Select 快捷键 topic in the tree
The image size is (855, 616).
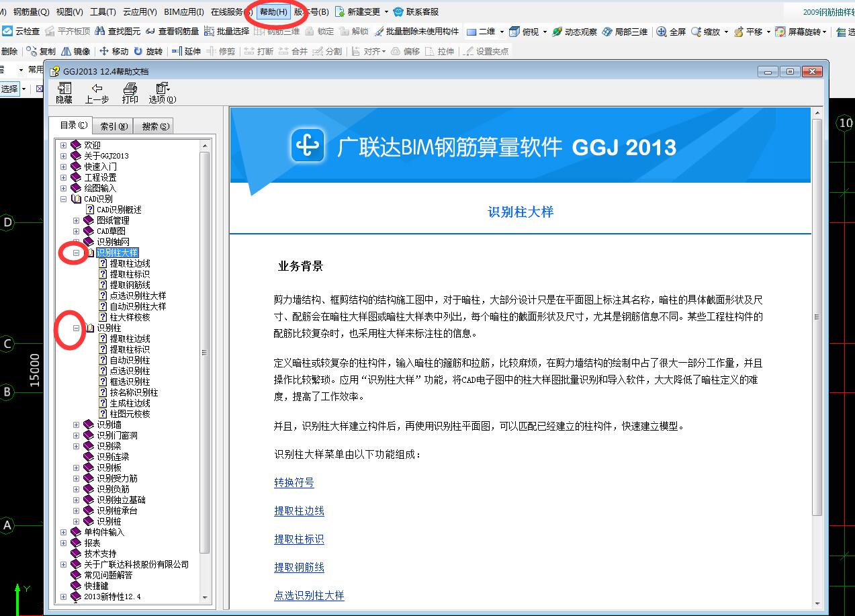click(96, 586)
